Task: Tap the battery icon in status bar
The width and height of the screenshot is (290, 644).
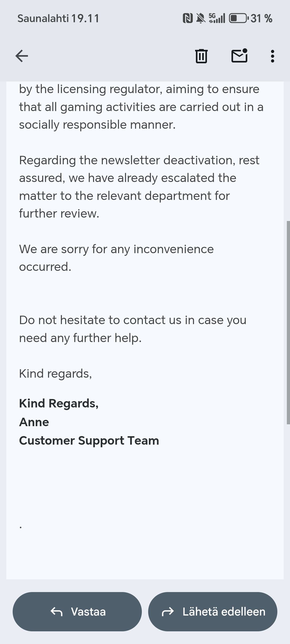Action: [238, 18]
